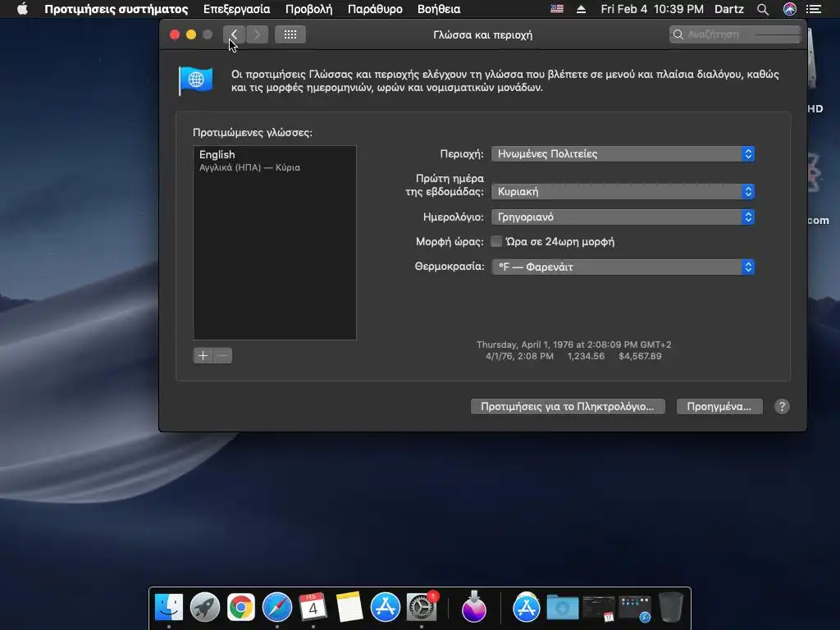Open Calendar showing Feb 4 in Dock

313,607
